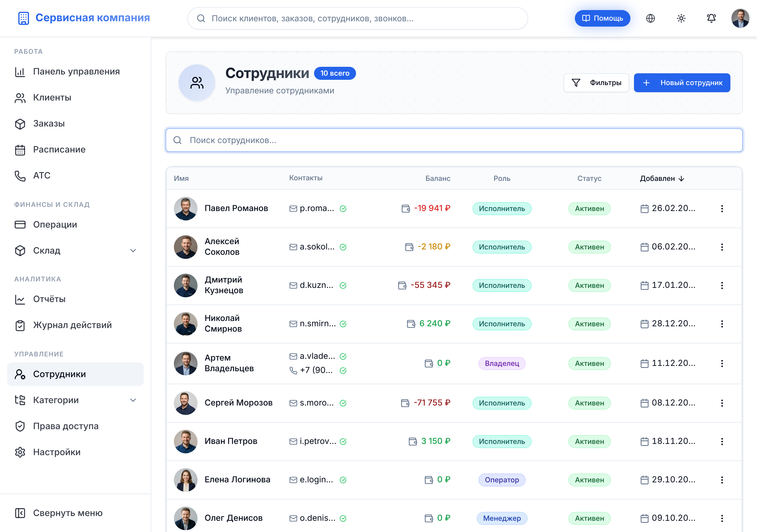Click the user profile avatar in header
The width and height of the screenshot is (757, 532).
pos(740,18)
